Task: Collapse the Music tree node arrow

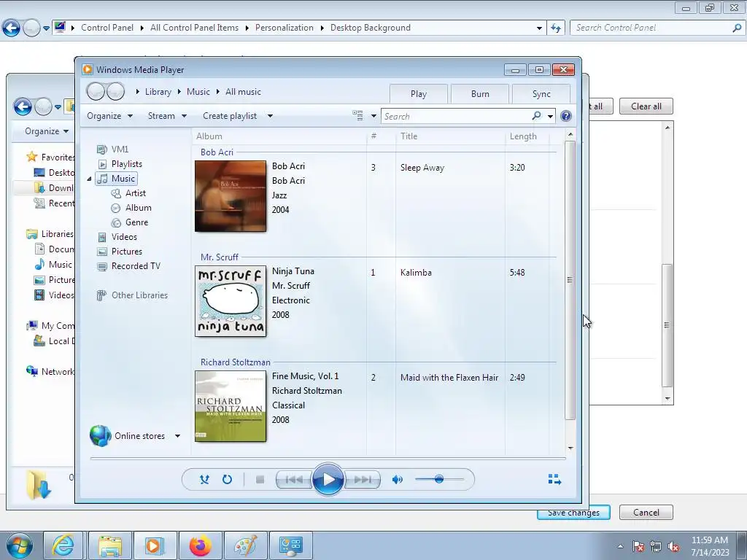Action: click(89, 179)
